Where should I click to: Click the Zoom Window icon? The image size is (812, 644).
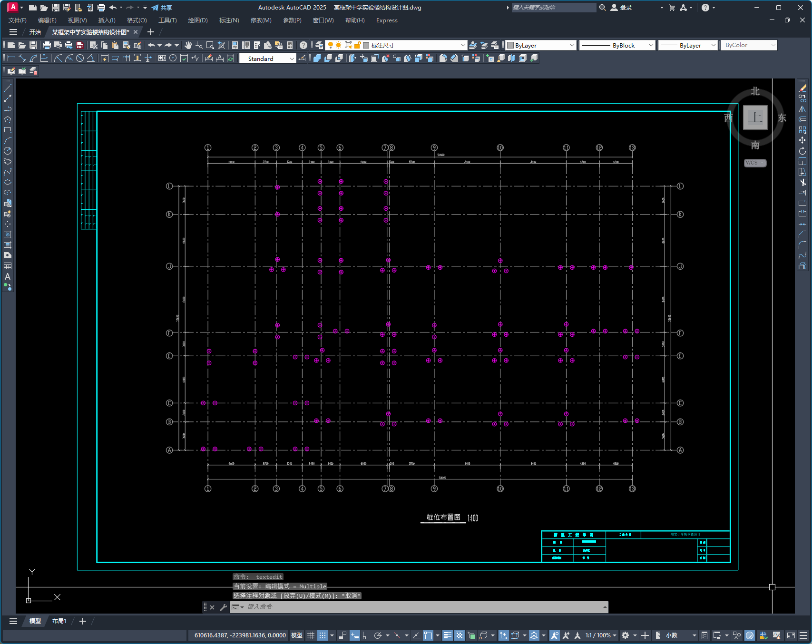pyautogui.click(x=210, y=45)
